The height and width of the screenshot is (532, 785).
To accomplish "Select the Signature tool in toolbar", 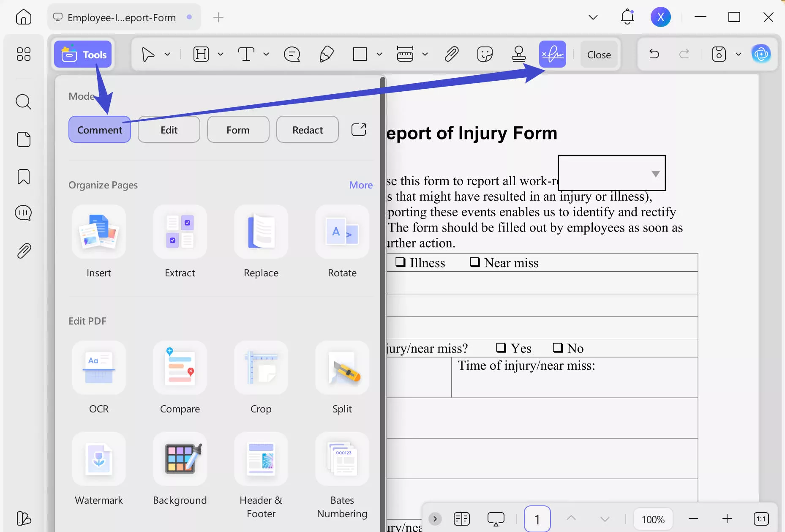I will (552, 54).
